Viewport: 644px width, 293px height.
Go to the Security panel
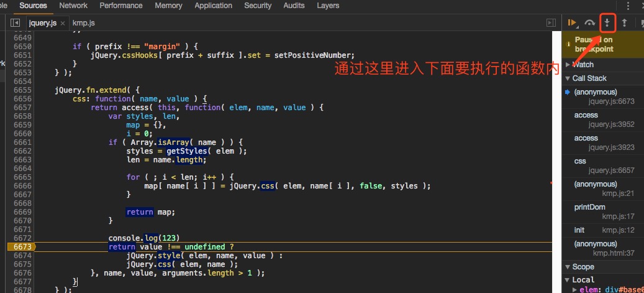[x=258, y=6]
